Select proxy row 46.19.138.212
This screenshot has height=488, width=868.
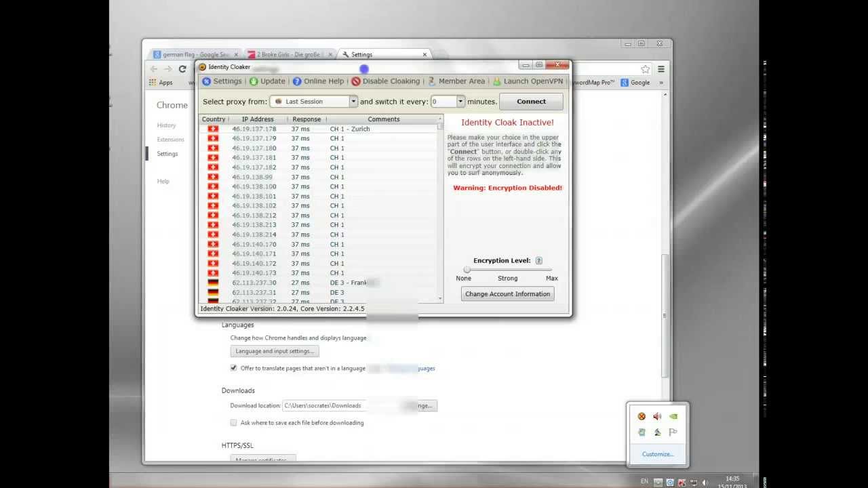click(x=318, y=216)
